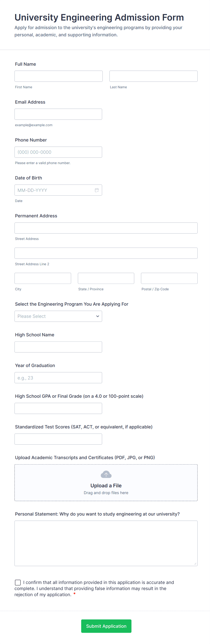Submit the application with green button

pos(106,626)
